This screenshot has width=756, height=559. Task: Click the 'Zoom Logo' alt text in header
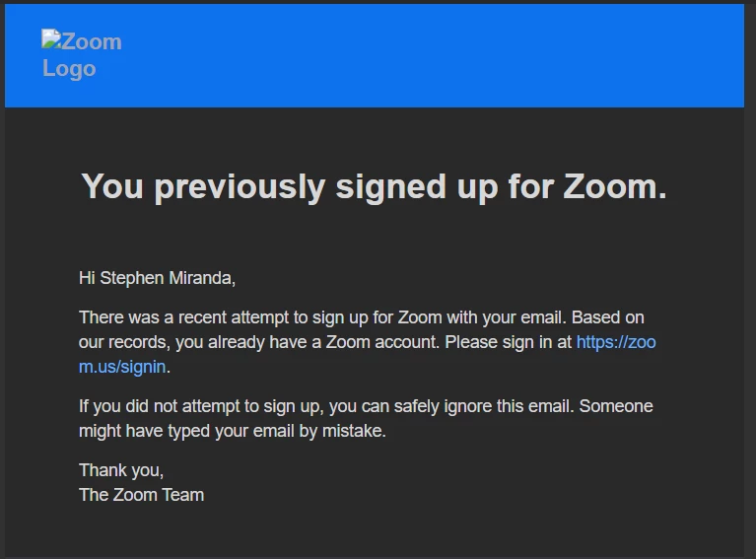[x=82, y=55]
